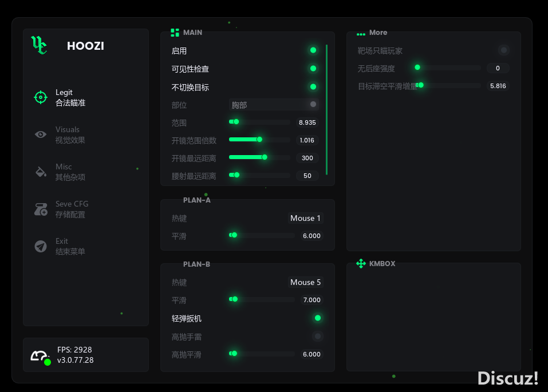Click the MAIN section grid icon

coord(175,33)
